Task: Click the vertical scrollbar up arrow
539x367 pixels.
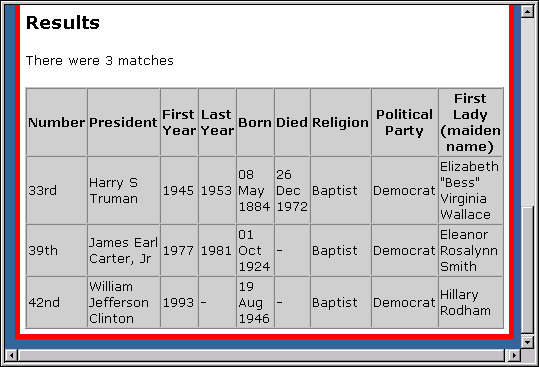Action: click(527, 11)
